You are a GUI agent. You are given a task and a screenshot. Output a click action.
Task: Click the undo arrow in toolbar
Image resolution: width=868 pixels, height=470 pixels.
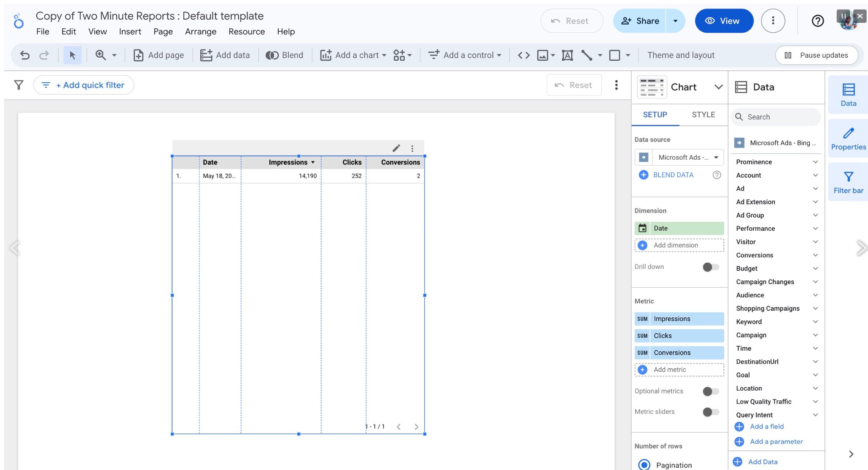25,55
